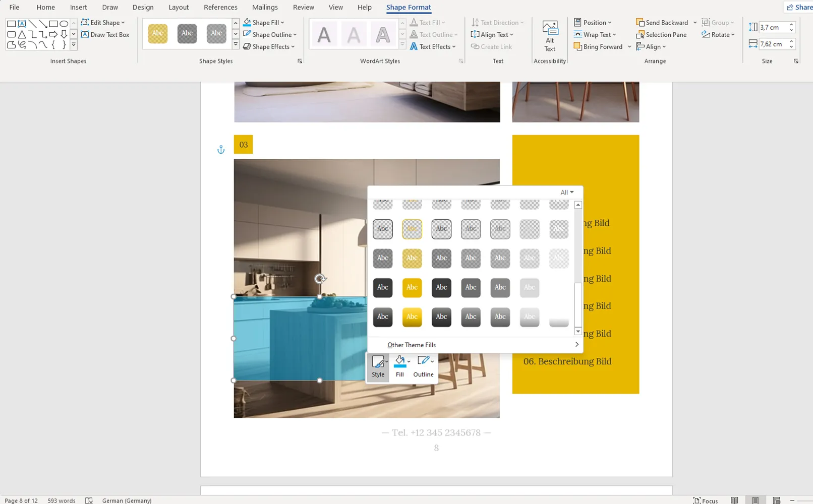This screenshot has height=504, width=813.
Task: Open Size dialog launcher
Action: point(796,61)
